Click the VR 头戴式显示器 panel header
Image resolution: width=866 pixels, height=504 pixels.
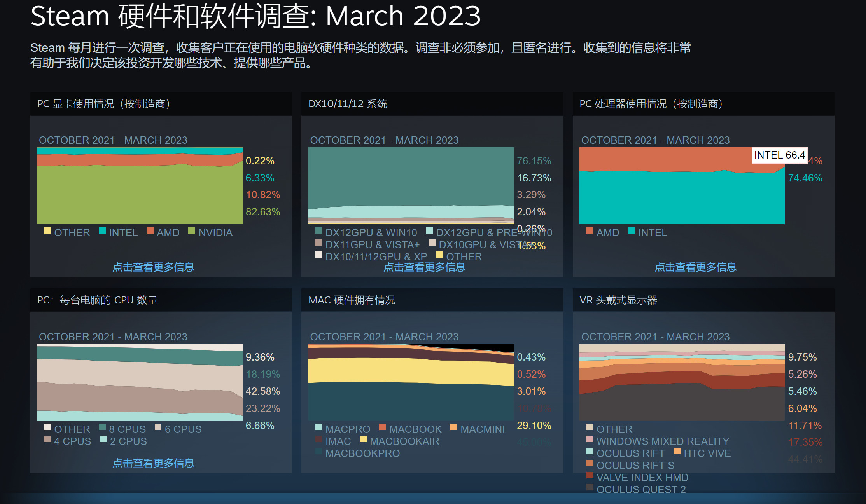click(x=703, y=300)
